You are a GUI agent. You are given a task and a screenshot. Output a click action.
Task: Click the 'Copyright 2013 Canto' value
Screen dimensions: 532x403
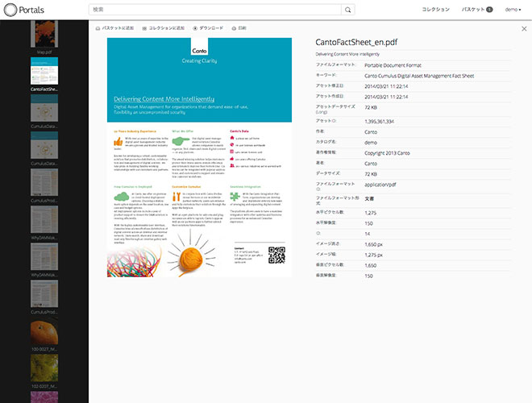(x=387, y=153)
